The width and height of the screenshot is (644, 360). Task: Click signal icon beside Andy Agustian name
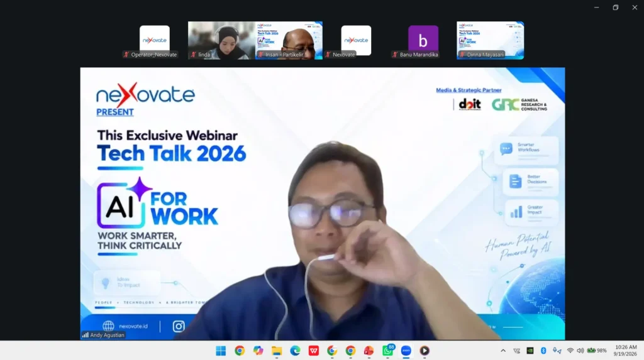pos(86,335)
